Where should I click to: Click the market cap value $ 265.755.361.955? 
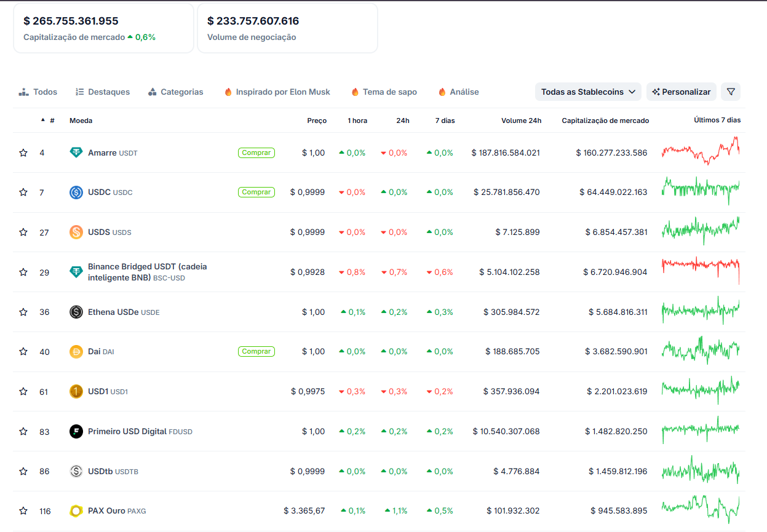point(71,21)
